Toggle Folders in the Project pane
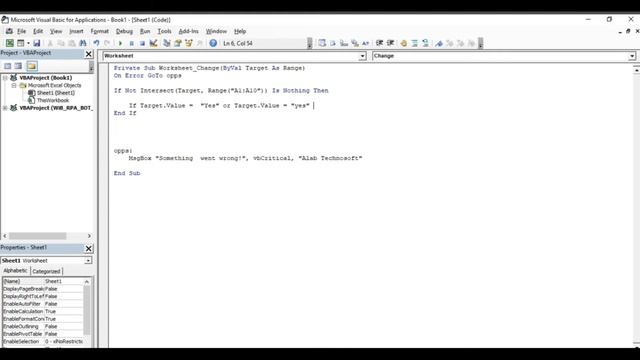 (x=32, y=66)
